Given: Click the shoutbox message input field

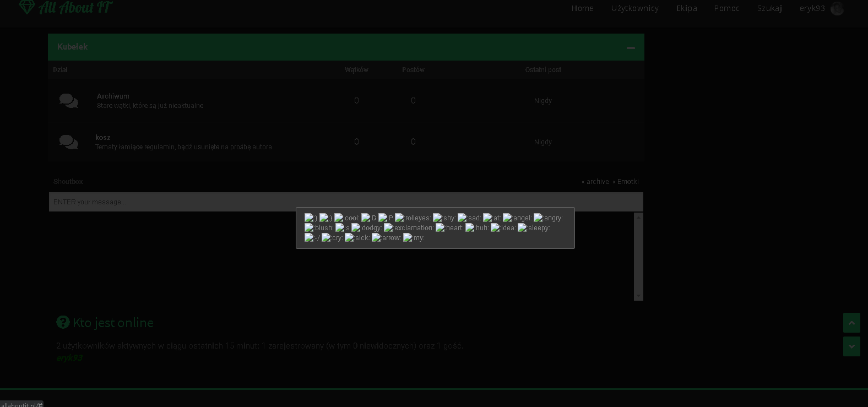Looking at the screenshot, I should [346, 202].
